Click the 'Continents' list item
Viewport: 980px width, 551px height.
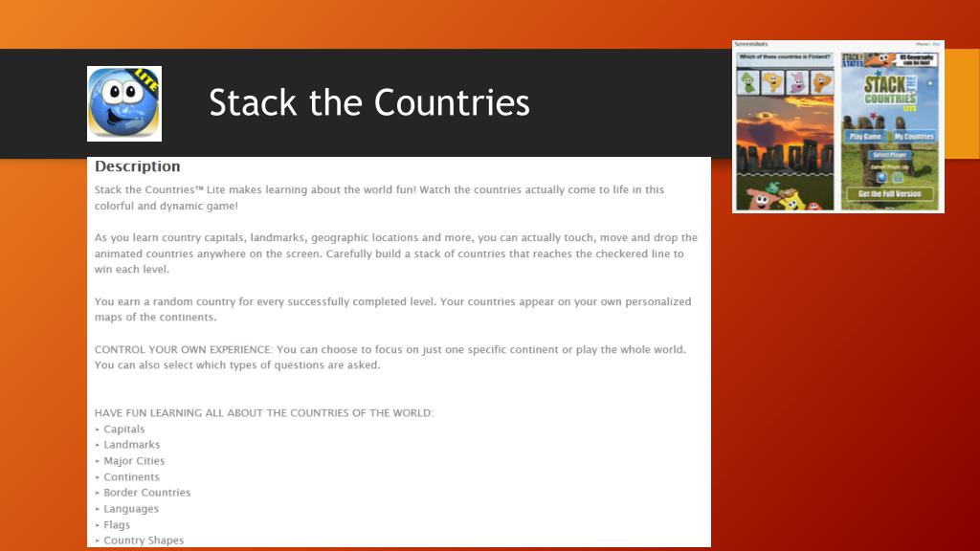131,476
